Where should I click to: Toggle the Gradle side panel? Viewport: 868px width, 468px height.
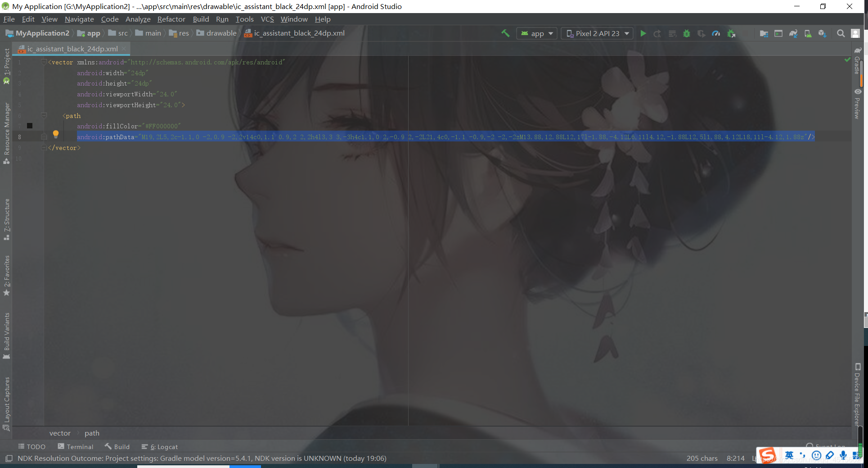[857, 61]
